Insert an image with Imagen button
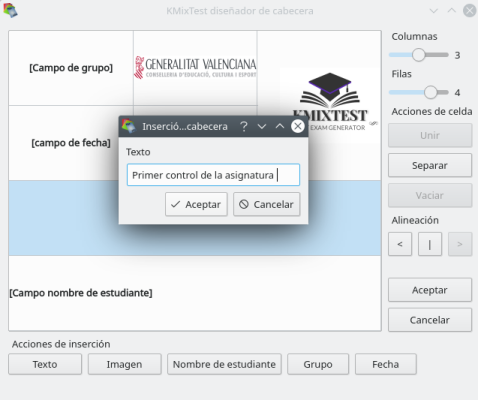The image size is (478, 400). tap(125, 364)
